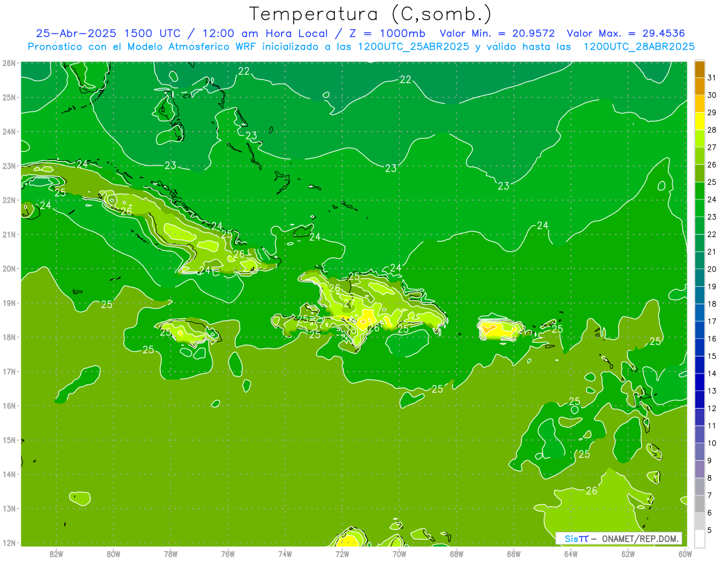
Task: Click the legend value 31
Action: 711,78
